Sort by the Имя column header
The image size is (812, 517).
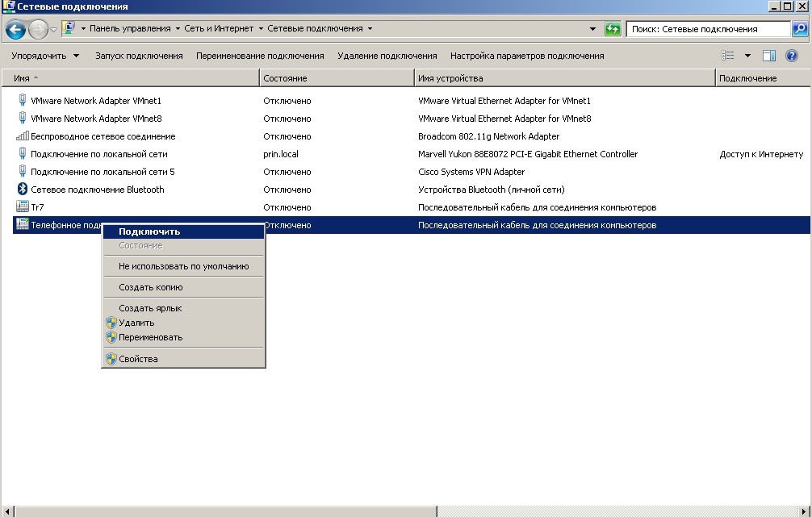click(130, 78)
